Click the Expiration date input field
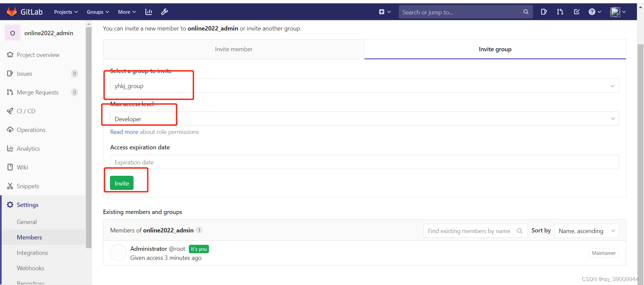644x285 pixels. [364, 162]
